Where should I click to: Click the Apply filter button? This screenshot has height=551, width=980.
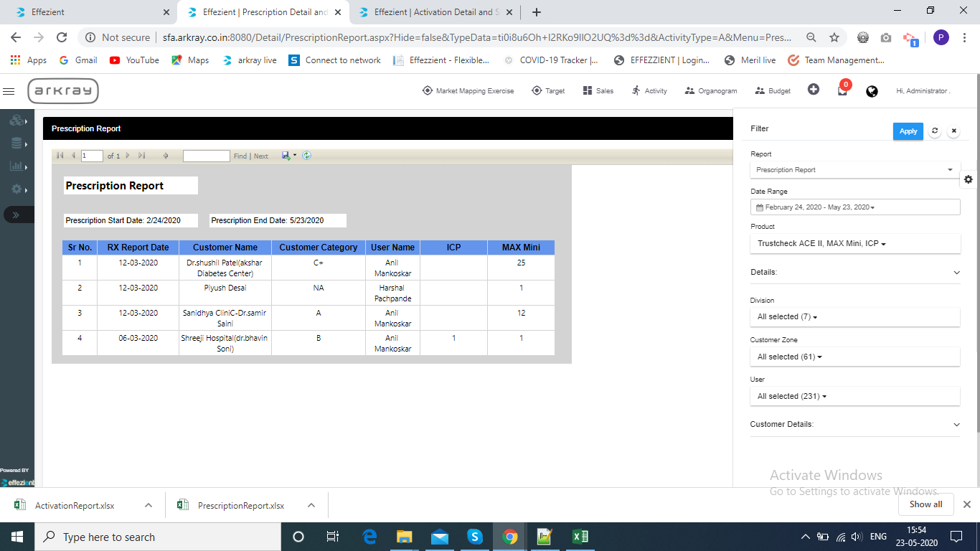pyautogui.click(x=908, y=131)
